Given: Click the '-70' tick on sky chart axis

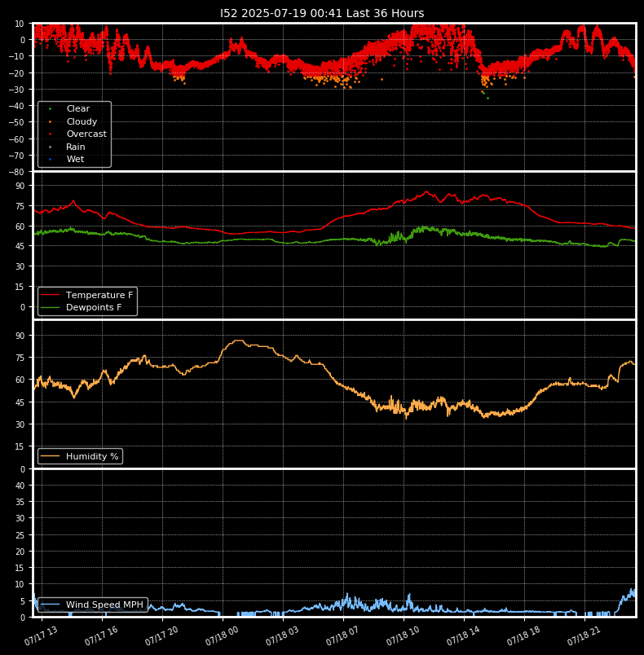Looking at the screenshot, I should tap(17, 156).
